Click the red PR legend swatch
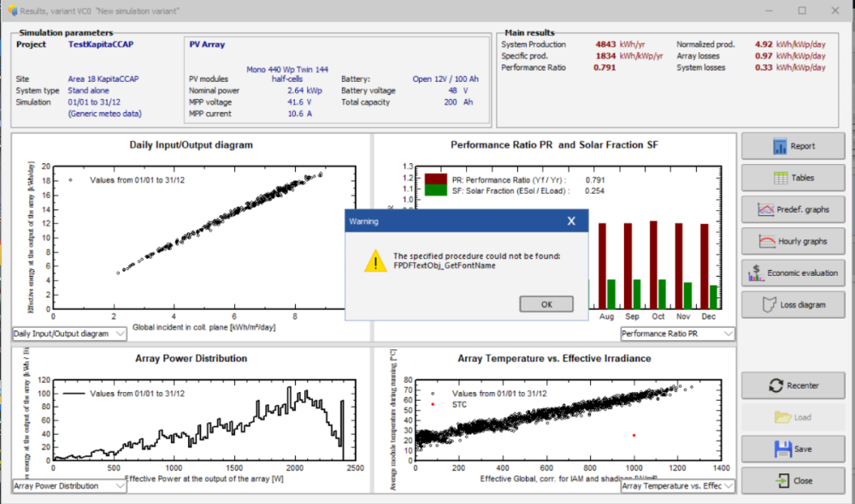 [x=436, y=179]
